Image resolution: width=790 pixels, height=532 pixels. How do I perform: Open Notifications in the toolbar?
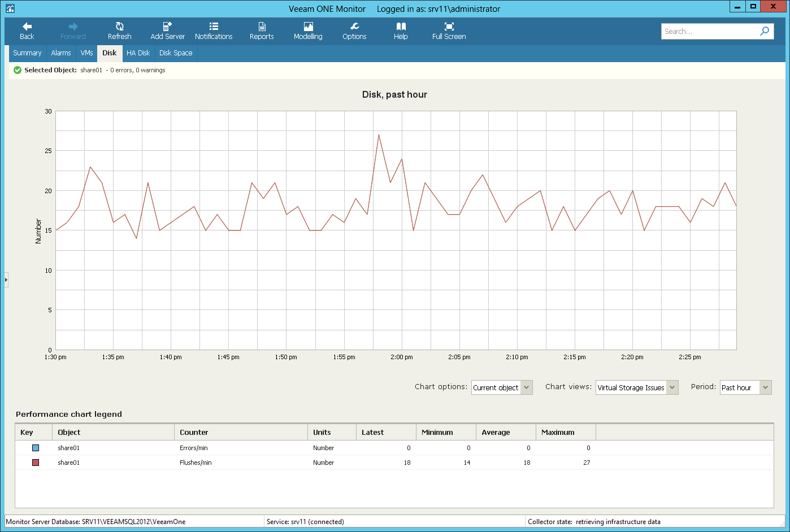tap(214, 31)
